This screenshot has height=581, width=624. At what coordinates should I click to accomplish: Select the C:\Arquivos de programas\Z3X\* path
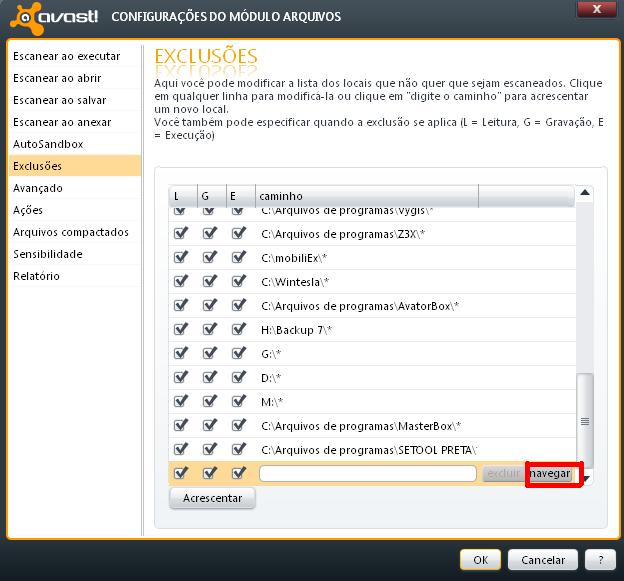pos(343,234)
